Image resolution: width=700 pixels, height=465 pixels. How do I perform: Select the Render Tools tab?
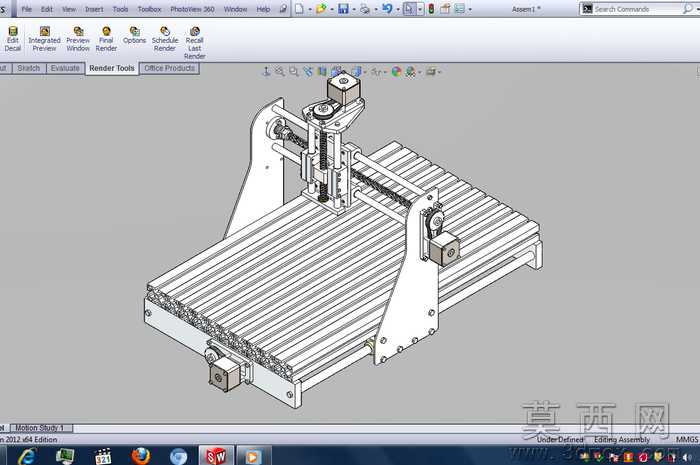[112, 68]
